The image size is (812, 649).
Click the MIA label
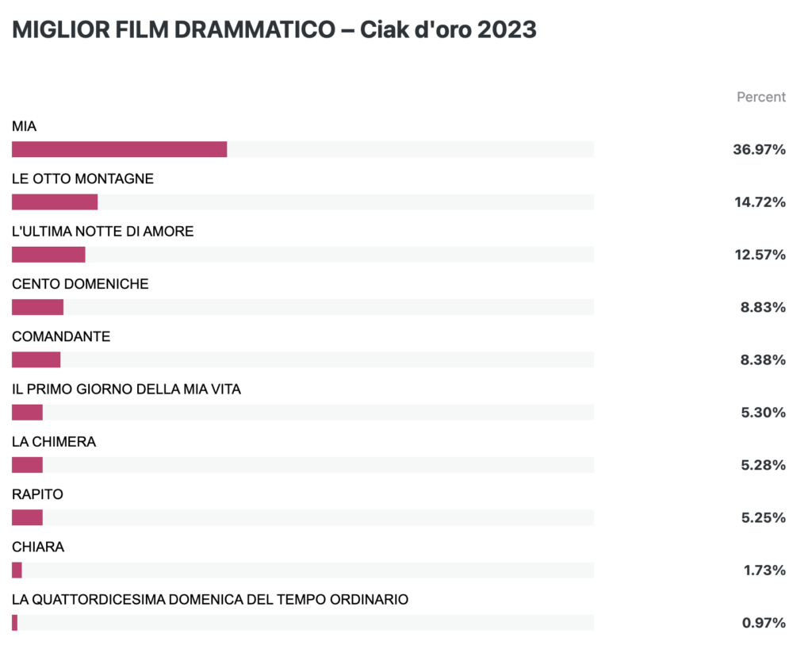(24, 126)
